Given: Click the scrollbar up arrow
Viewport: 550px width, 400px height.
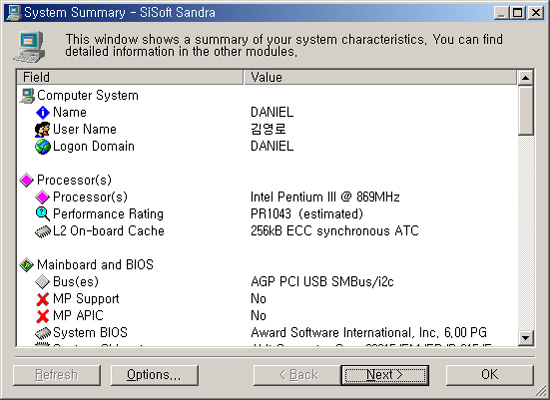Looking at the screenshot, I should 525,78.
